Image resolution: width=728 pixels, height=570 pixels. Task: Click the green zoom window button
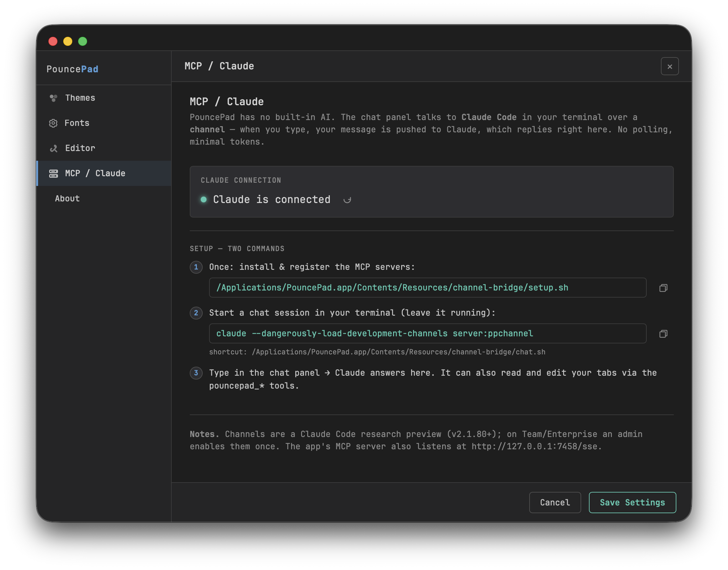83,41
